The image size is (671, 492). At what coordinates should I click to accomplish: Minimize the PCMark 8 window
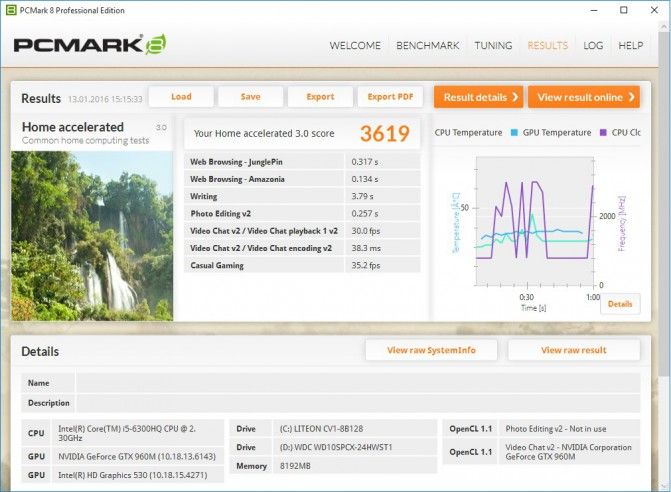(594, 10)
